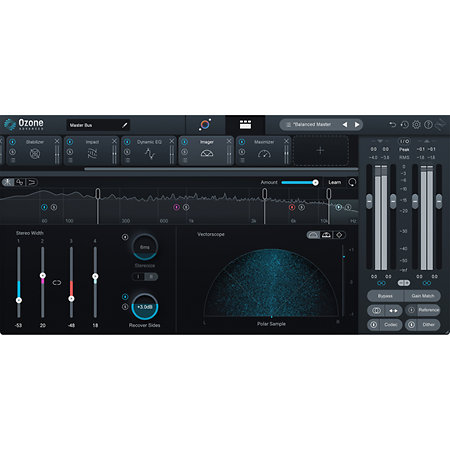
Task: Click the crossover handle near 3k
Action: (x=264, y=194)
